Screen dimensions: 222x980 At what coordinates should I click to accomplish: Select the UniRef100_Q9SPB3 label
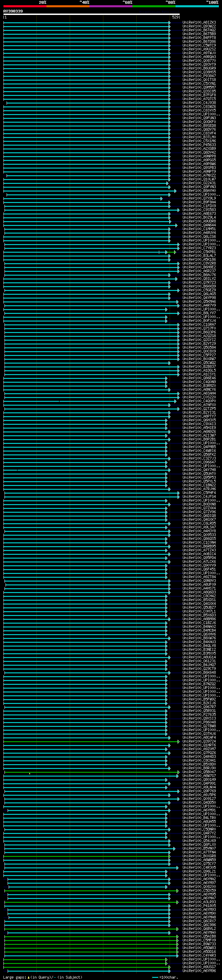click(199, 168)
